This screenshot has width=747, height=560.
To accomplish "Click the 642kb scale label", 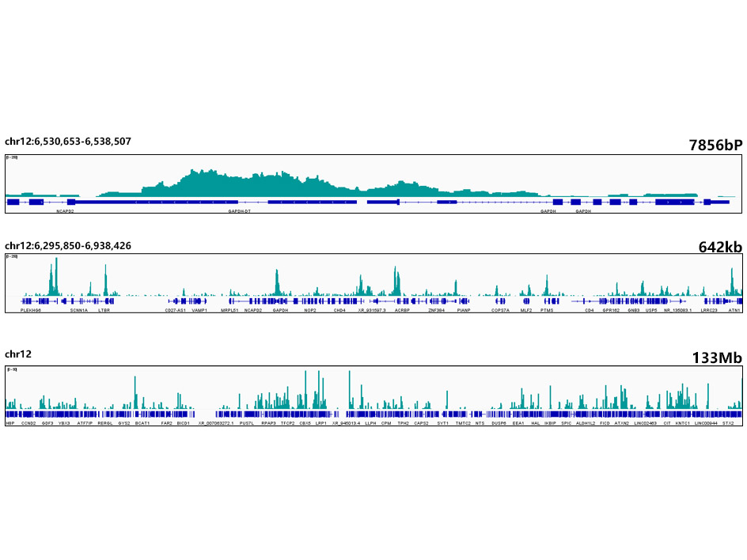I will (x=720, y=247).
